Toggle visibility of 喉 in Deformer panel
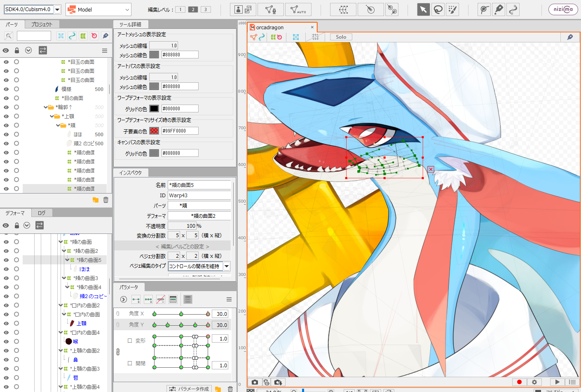The height and width of the screenshot is (392, 581). pyautogui.click(x=6, y=341)
